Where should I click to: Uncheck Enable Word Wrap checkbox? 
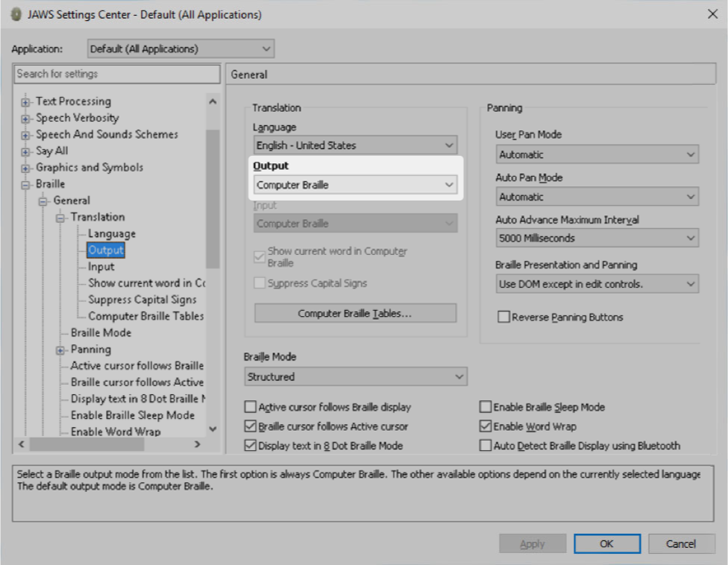[486, 427]
